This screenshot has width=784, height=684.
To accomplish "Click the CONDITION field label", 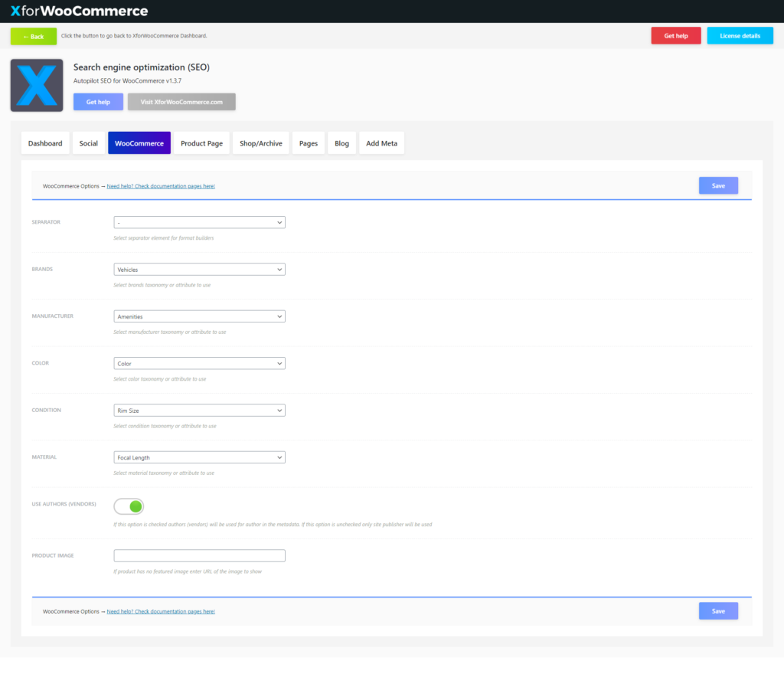I will pos(47,411).
